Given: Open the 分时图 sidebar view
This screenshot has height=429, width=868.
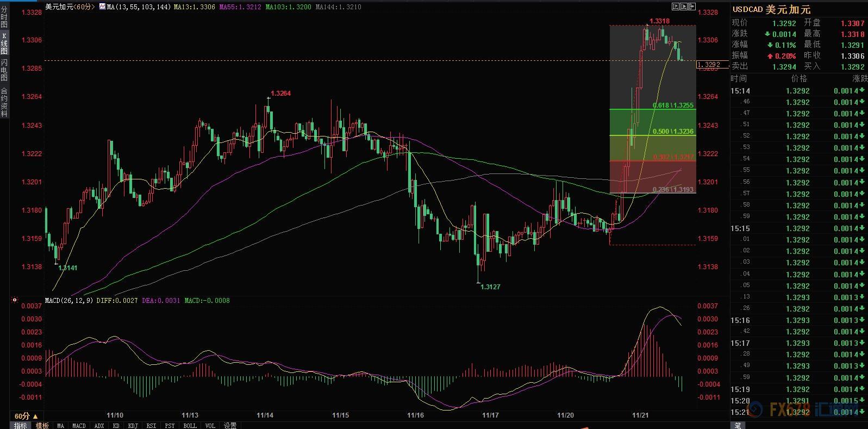Looking at the screenshot, I should click(4, 17).
